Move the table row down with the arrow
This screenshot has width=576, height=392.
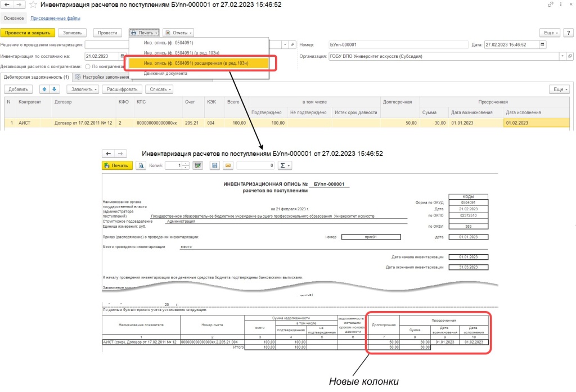pyautogui.click(x=55, y=89)
